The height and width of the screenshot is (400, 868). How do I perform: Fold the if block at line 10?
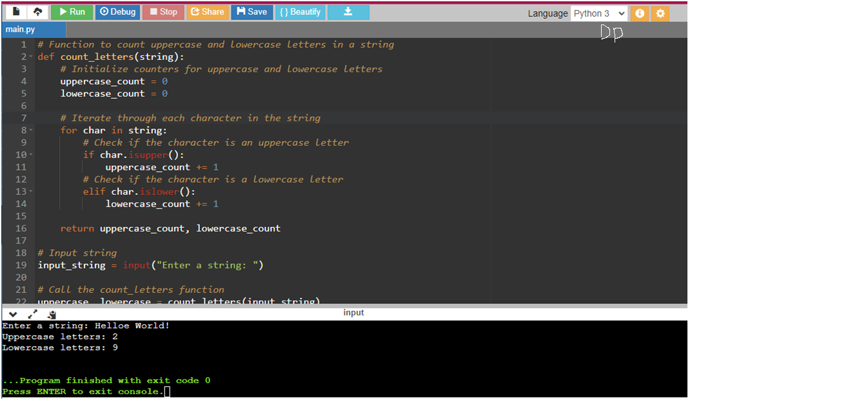coord(30,155)
